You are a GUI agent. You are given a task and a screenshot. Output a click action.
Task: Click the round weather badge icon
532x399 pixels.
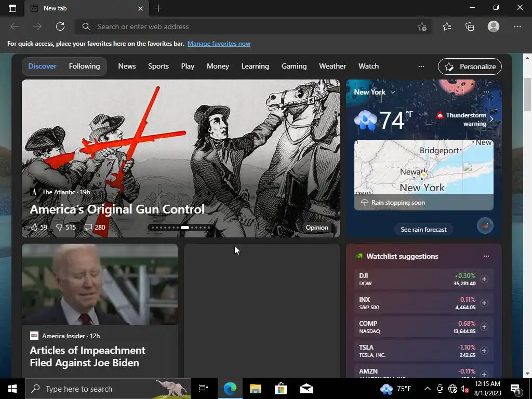coord(485,225)
